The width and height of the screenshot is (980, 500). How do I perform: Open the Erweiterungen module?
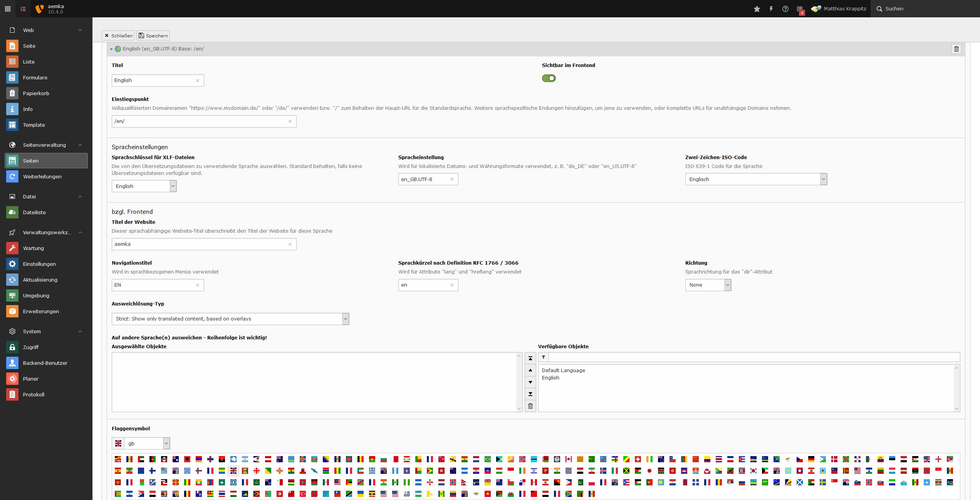point(40,311)
